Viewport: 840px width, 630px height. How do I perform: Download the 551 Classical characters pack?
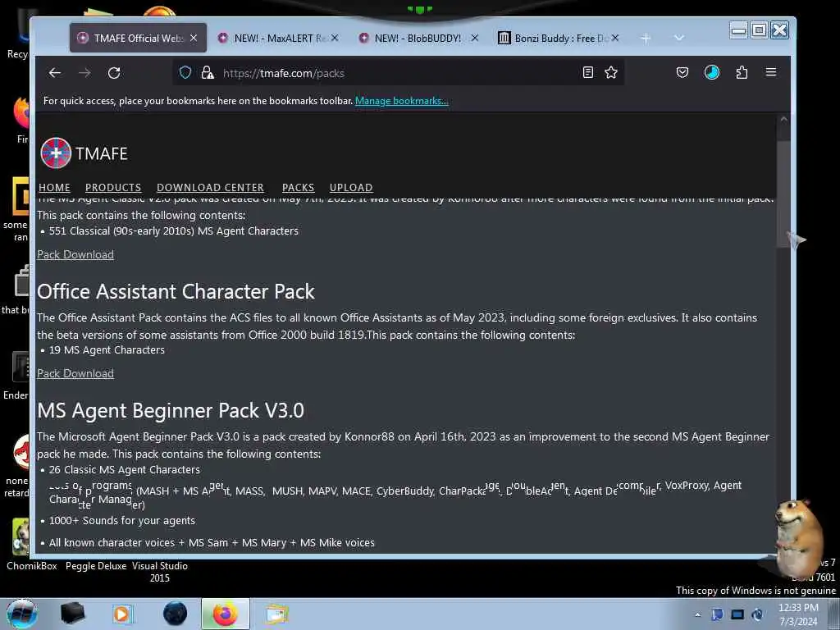point(75,254)
